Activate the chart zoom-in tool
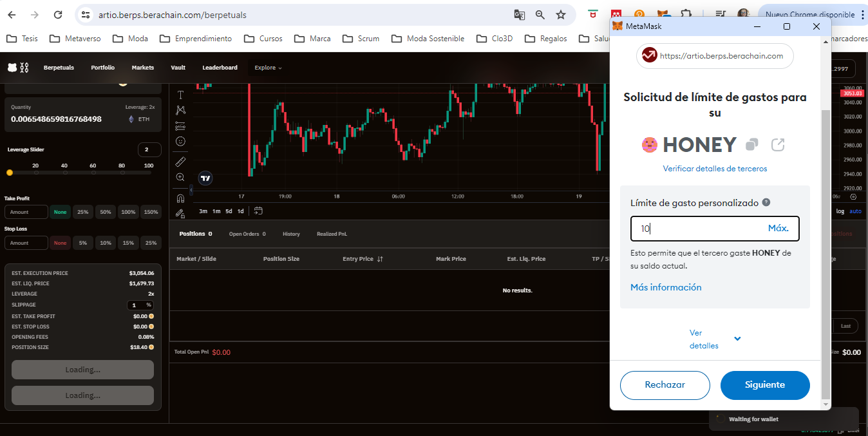 coord(180,176)
